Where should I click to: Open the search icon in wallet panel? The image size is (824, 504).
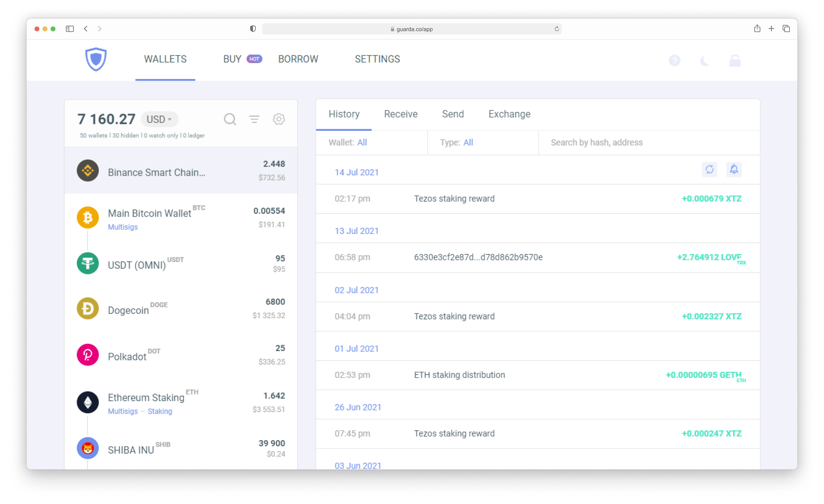[230, 119]
